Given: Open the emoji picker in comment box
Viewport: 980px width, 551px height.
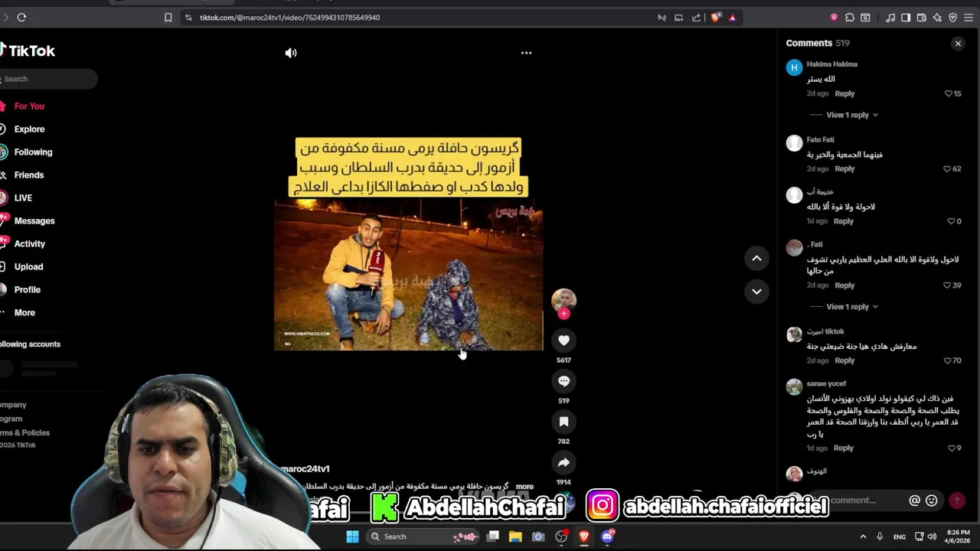Looking at the screenshot, I should (932, 500).
